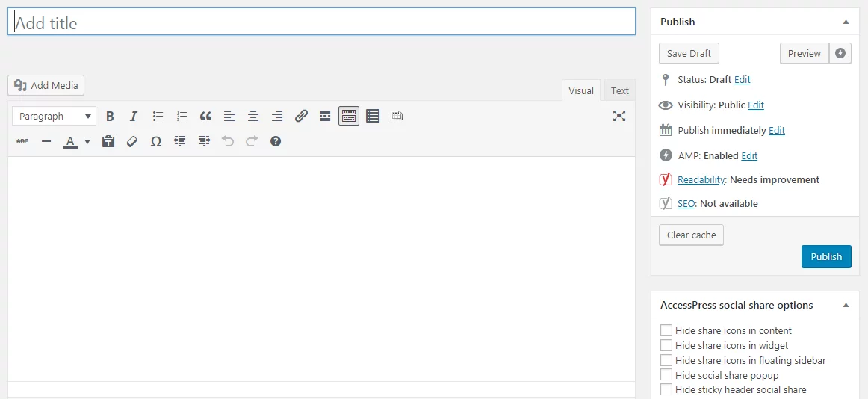
Task: Click the blue Publish button
Action: click(x=826, y=256)
